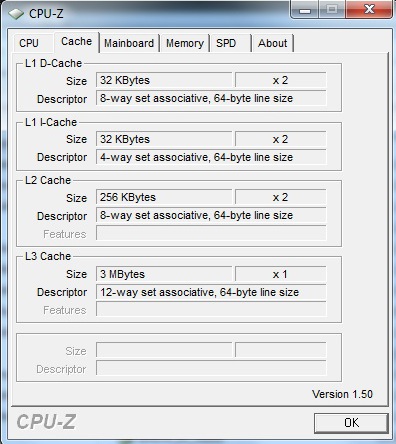This screenshot has height=444, width=396.
Task: Click the L1 D-Cache group label
Action: [x=53, y=63]
